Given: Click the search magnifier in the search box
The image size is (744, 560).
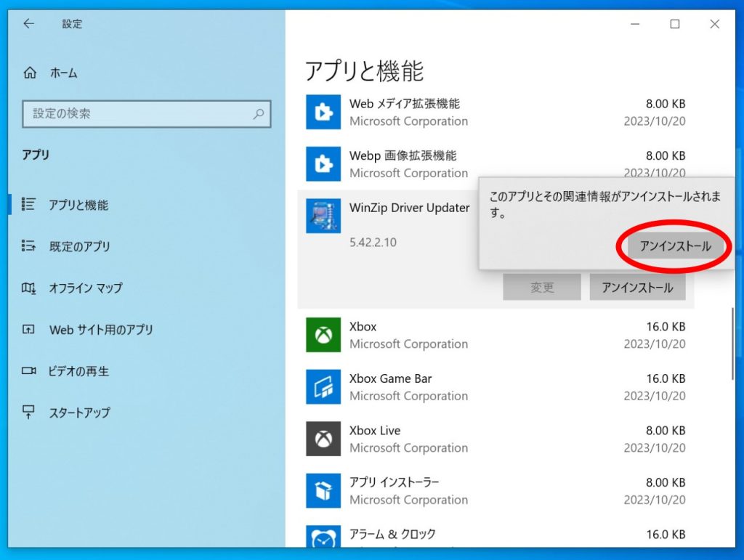Looking at the screenshot, I should [259, 114].
